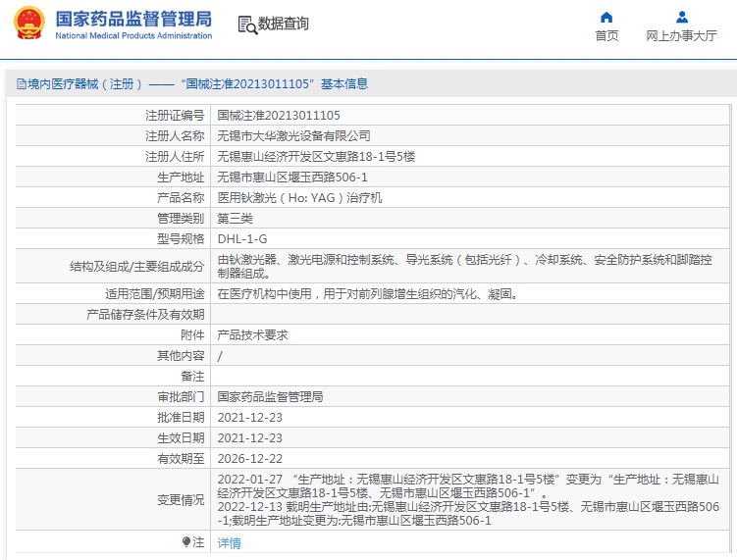Viewport: 737px width, 560px height.
Task: Click the lightbulb icon beside 注
Action: pos(186,541)
